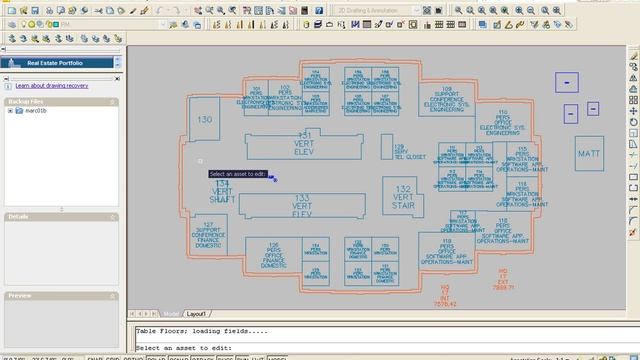The image size is (640, 360).
Task: Click the Paste icon in the standard toolbar
Action: point(121,10)
